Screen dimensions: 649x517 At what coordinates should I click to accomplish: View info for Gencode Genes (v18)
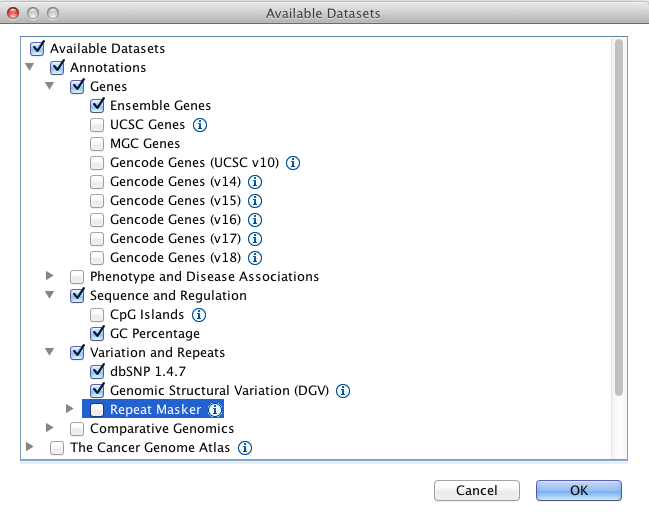click(x=254, y=258)
